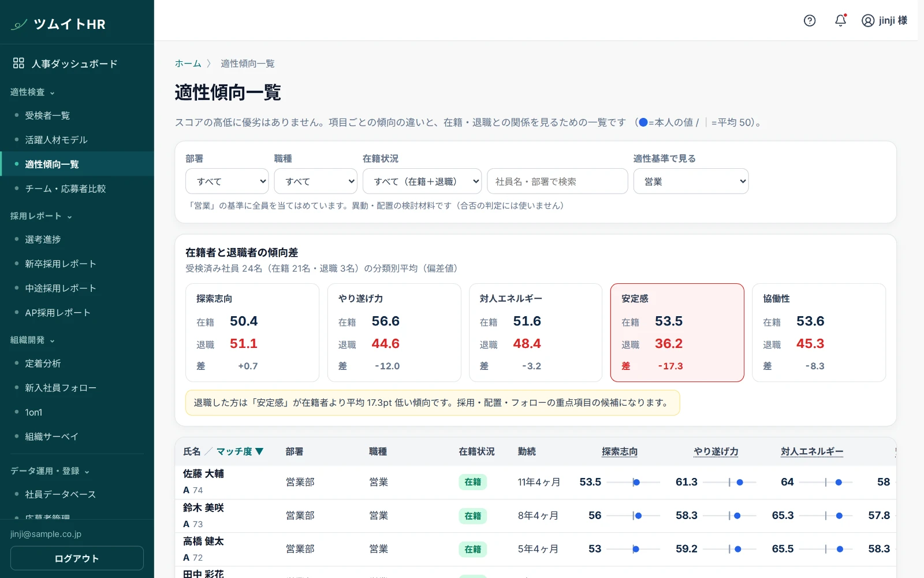This screenshot has height=578, width=924.
Task: Click the やり遂げ力 column header
Action: click(x=716, y=452)
